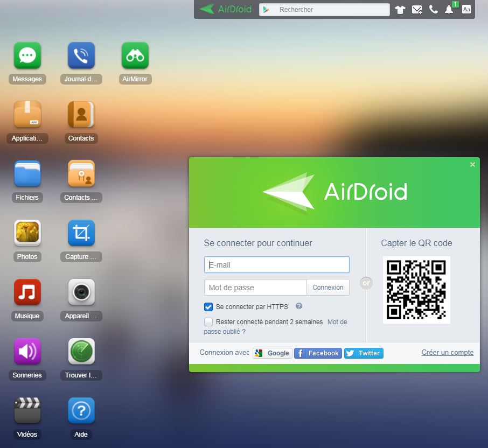This screenshot has height=448, width=488.
Task: Check Rester connecté pendant 2 semaines
Action: 208,321
